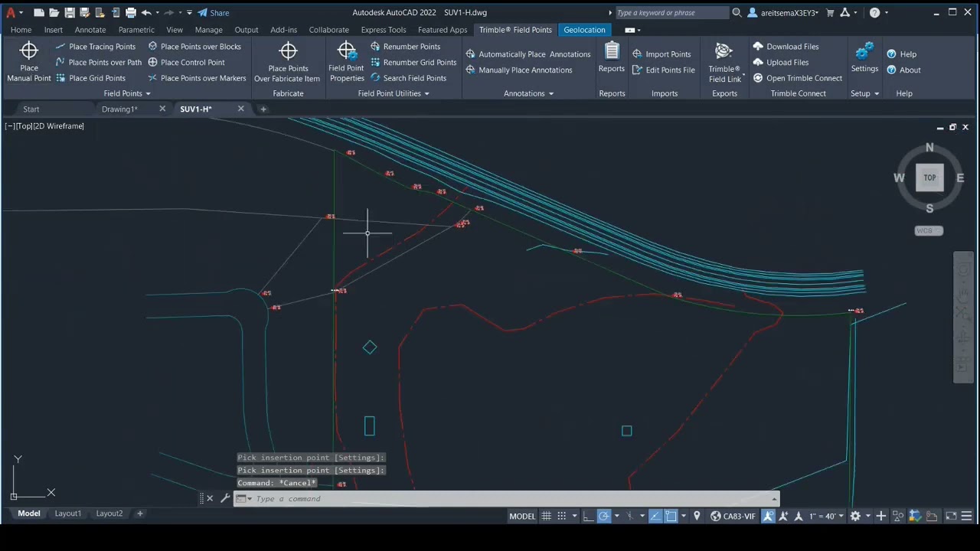Screen dimensions: 980x551
Task: Toggle snap mode dots icon
Action: click(562, 517)
